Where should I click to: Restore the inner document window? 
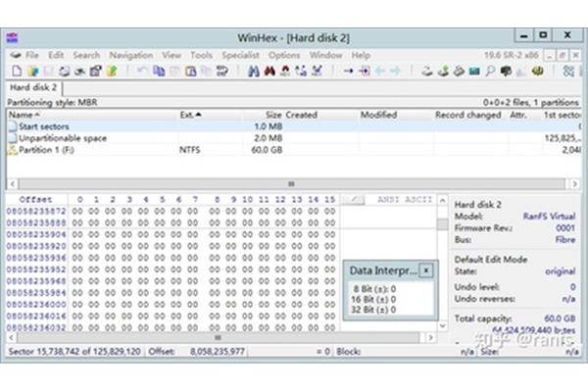[x=563, y=56]
